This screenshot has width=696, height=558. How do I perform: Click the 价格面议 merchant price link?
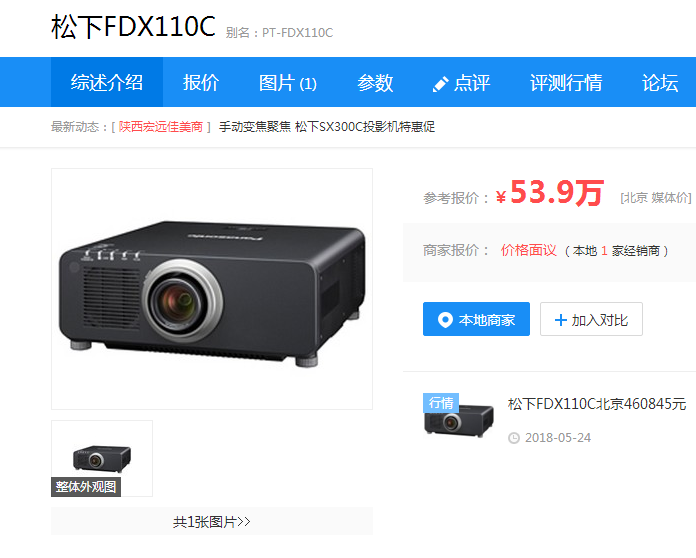(x=528, y=250)
